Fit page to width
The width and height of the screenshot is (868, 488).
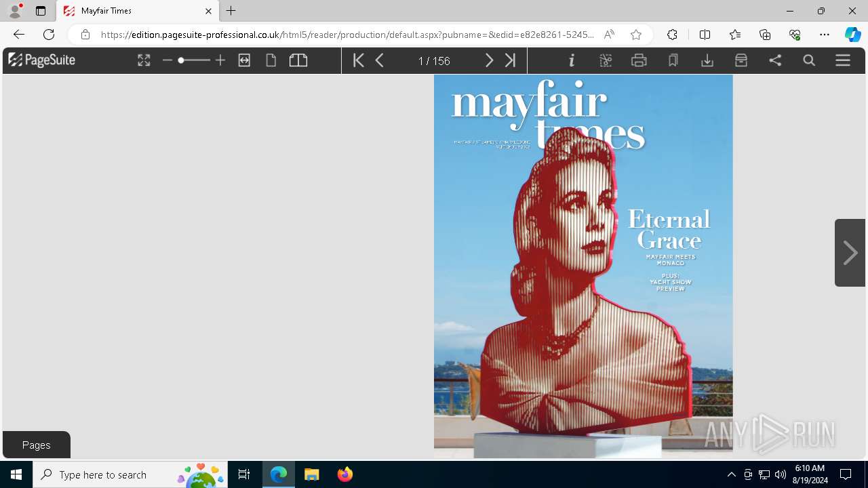(244, 60)
